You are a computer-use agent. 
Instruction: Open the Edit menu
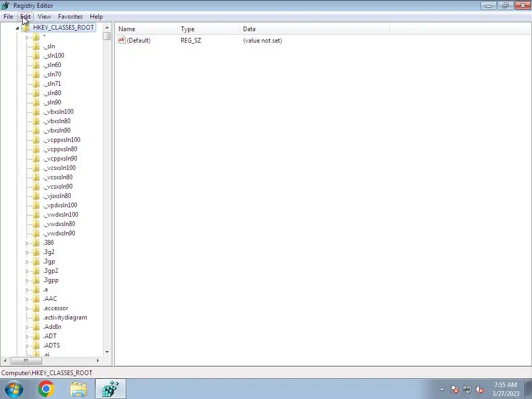click(25, 16)
